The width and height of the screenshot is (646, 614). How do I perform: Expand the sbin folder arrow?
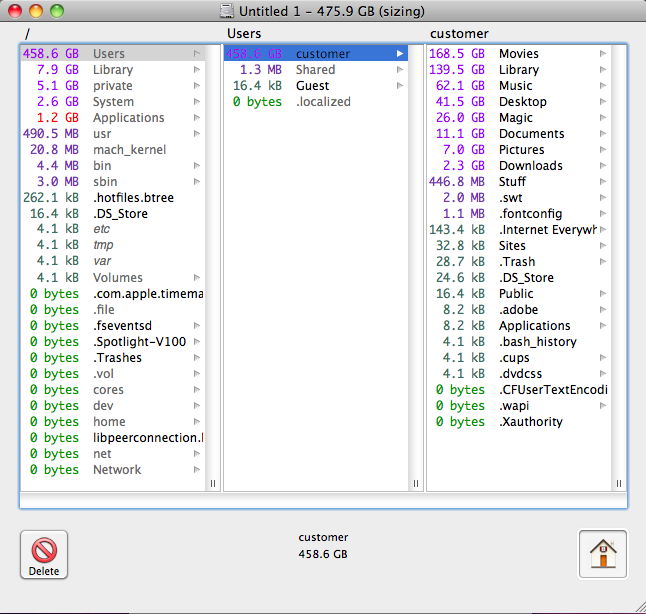click(197, 182)
